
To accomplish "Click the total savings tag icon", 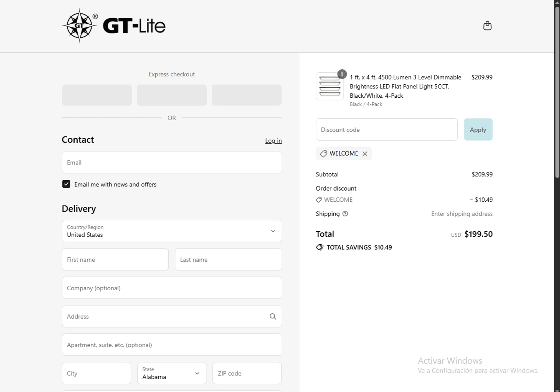I will point(320,247).
